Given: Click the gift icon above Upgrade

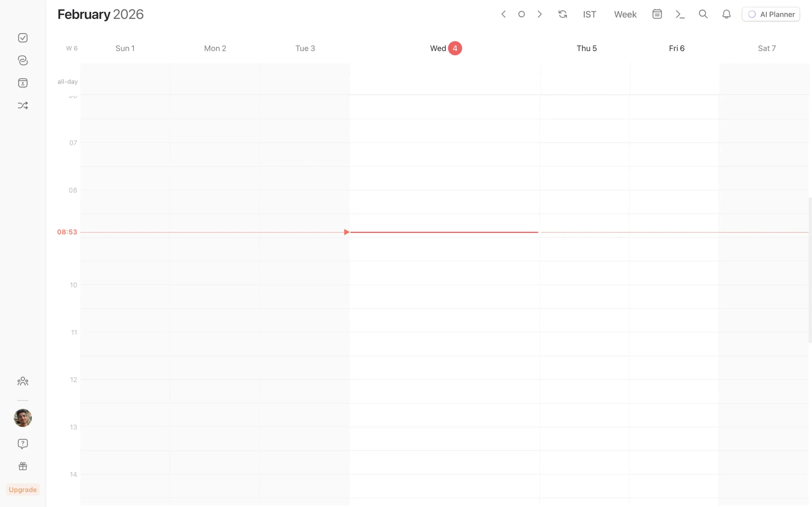Looking at the screenshot, I should pyautogui.click(x=23, y=466).
